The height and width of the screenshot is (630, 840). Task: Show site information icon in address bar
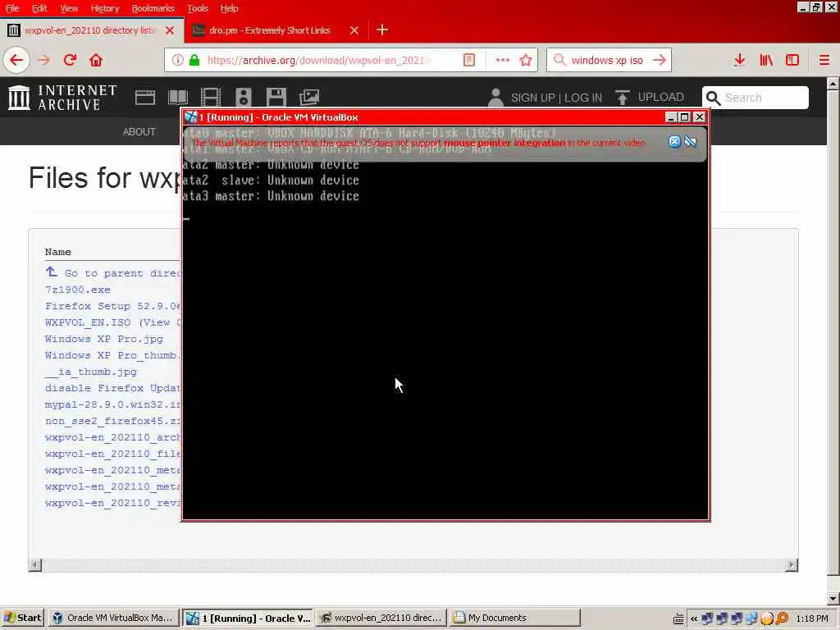pyautogui.click(x=177, y=60)
